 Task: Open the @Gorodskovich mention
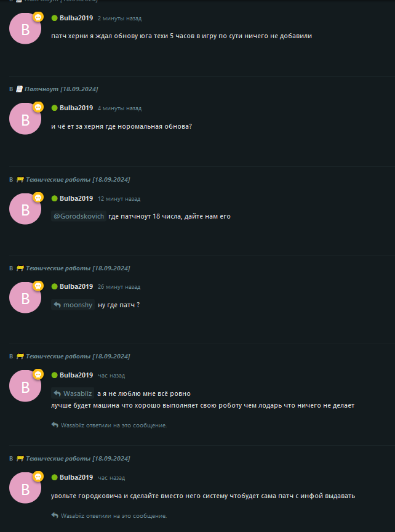point(79,216)
